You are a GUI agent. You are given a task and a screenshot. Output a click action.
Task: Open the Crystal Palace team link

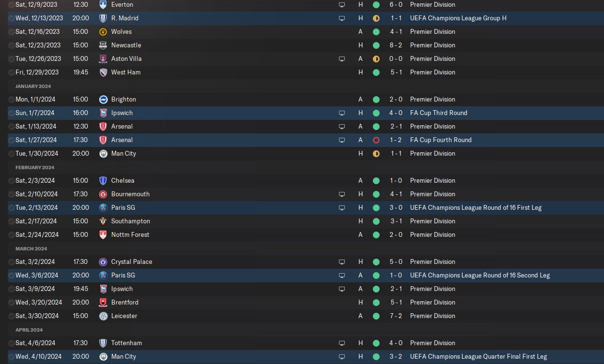tap(132, 262)
